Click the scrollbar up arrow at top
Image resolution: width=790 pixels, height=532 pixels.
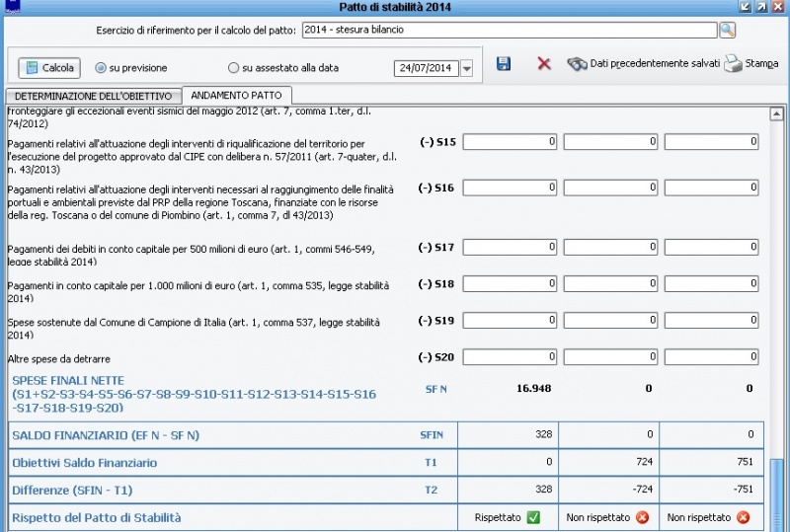777,113
